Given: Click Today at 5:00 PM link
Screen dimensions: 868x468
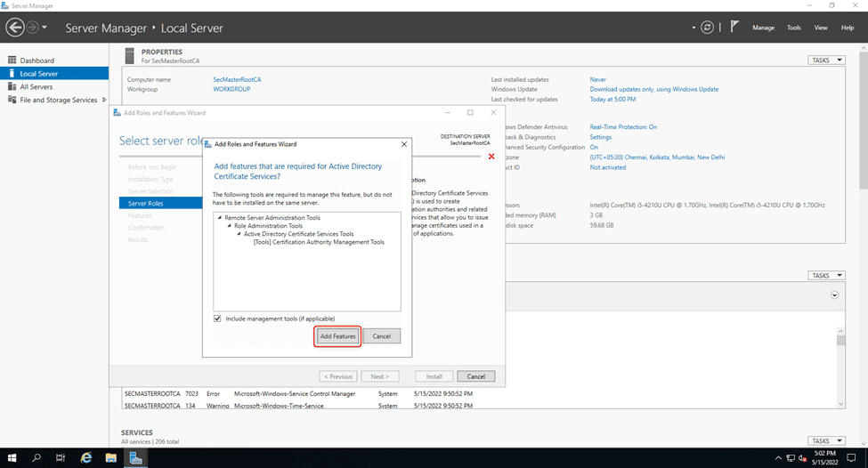Looking at the screenshot, I should click(612, 100).
